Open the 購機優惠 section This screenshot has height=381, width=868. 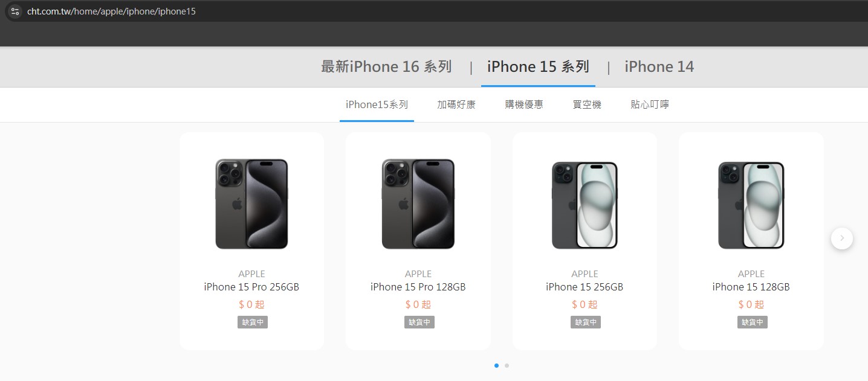[524, 104]
